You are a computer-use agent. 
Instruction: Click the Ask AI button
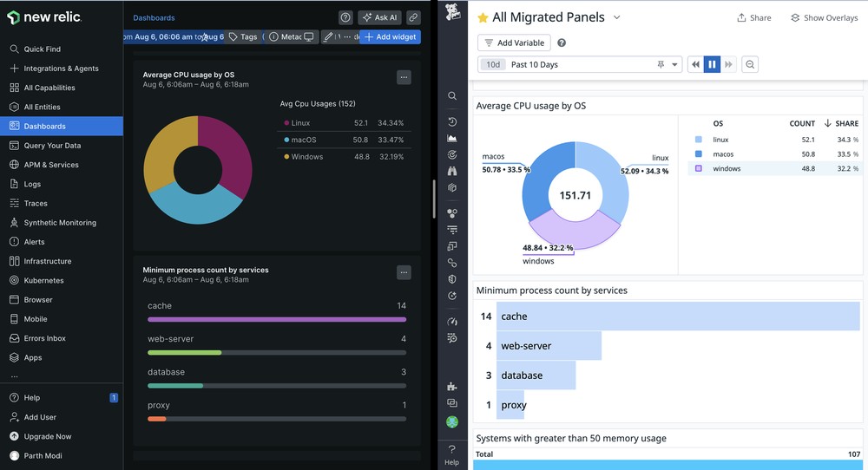[x=379, y=17]
